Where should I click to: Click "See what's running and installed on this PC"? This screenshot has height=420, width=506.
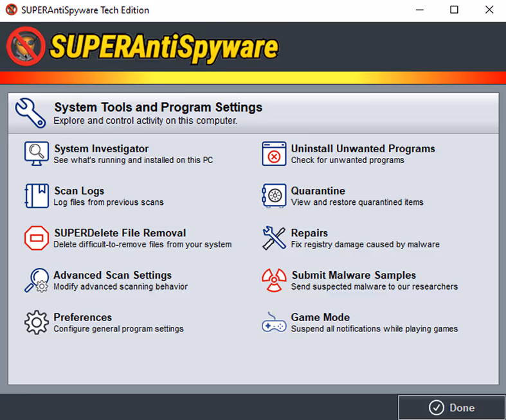[x=133, y=160]
